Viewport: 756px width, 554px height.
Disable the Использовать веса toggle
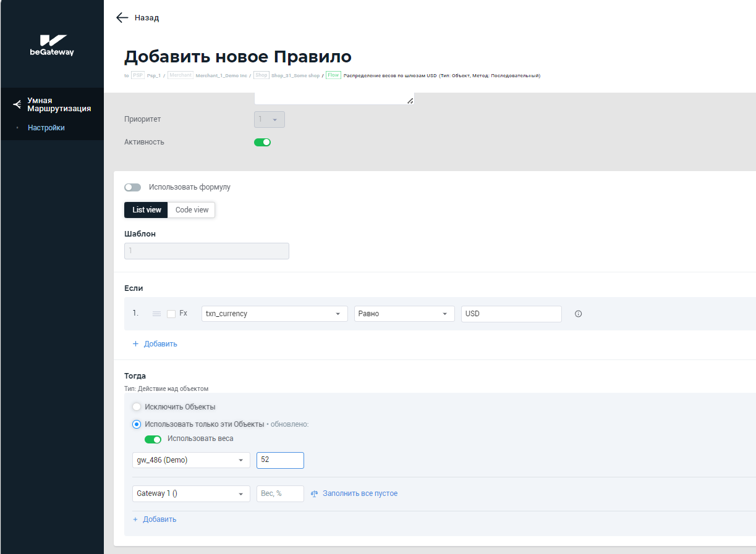click(153, 439)
